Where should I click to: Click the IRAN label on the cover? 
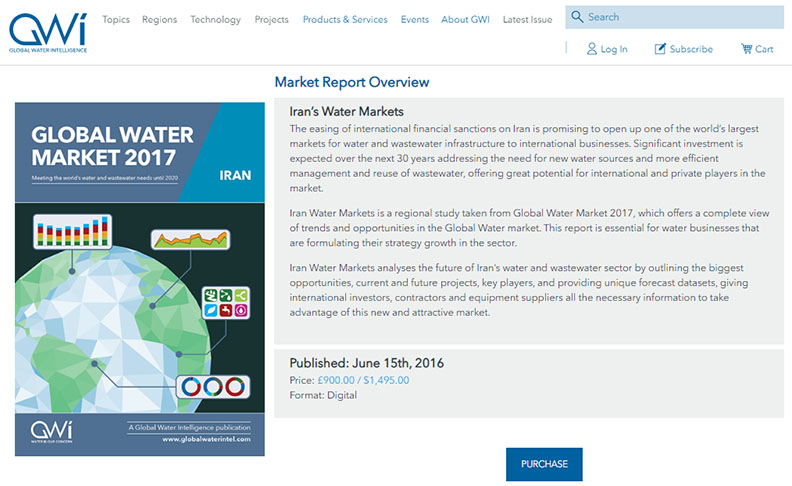coord(235,175)
